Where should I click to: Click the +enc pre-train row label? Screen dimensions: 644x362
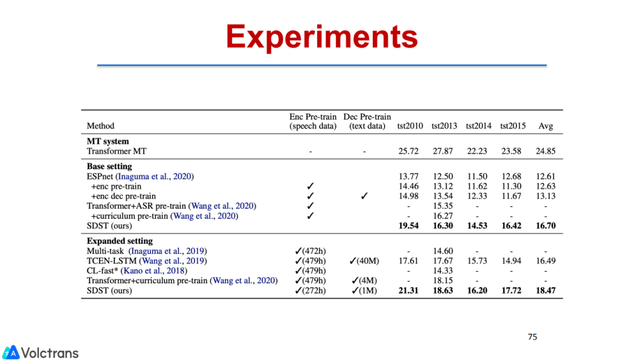116,186
